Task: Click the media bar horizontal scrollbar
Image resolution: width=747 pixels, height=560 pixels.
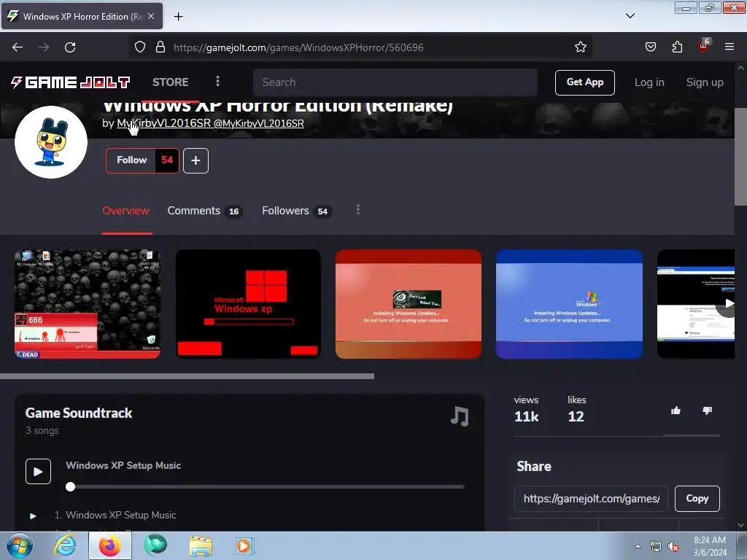Action: (187, 376)
